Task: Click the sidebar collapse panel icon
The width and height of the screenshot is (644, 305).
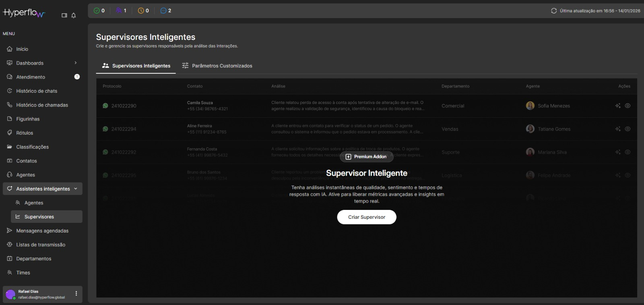Action: coord(64,15)
